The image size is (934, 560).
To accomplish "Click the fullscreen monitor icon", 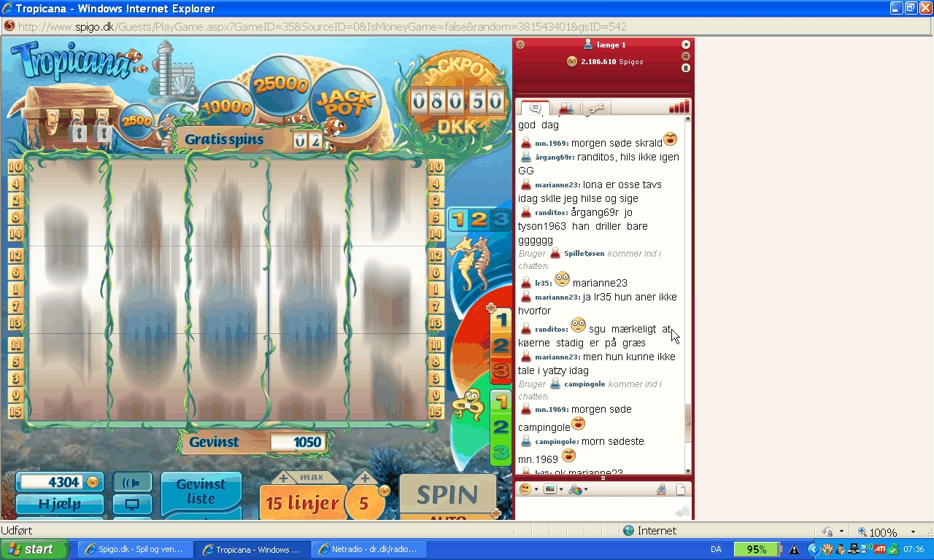I will click(132, 504).
